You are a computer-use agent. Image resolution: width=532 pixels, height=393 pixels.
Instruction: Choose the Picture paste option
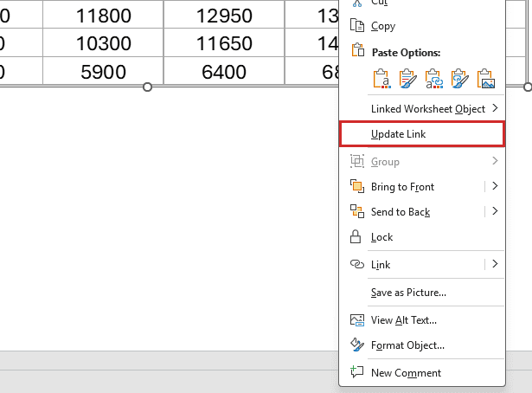[486, 79]
